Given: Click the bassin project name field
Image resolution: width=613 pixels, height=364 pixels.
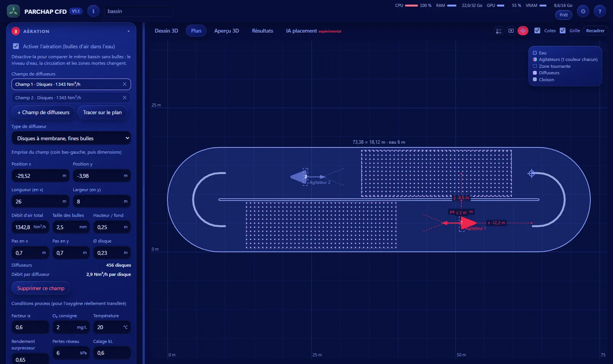Looking at the screenshot, I should tap(138, 11).
